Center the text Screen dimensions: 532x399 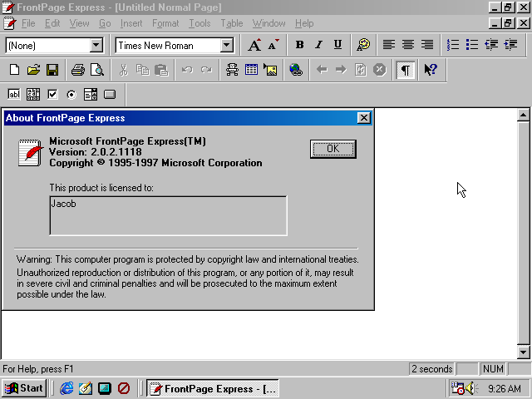tap(408, 45)
